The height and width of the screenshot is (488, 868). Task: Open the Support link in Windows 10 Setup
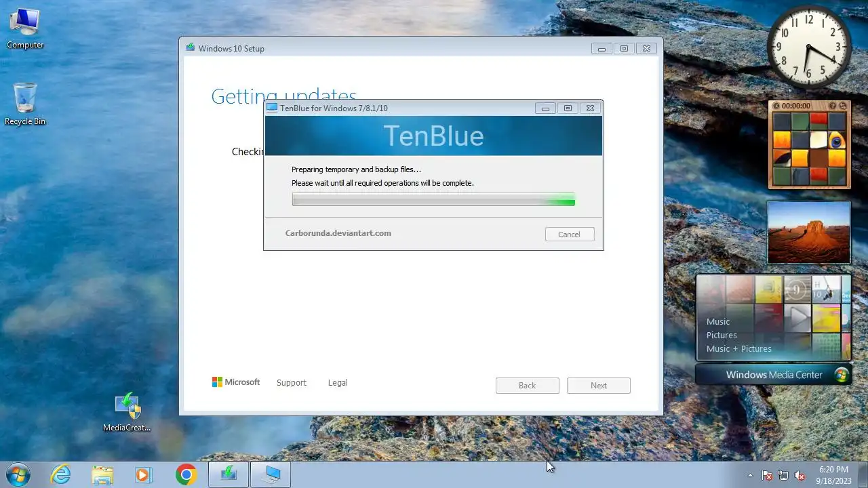[292, 383]
